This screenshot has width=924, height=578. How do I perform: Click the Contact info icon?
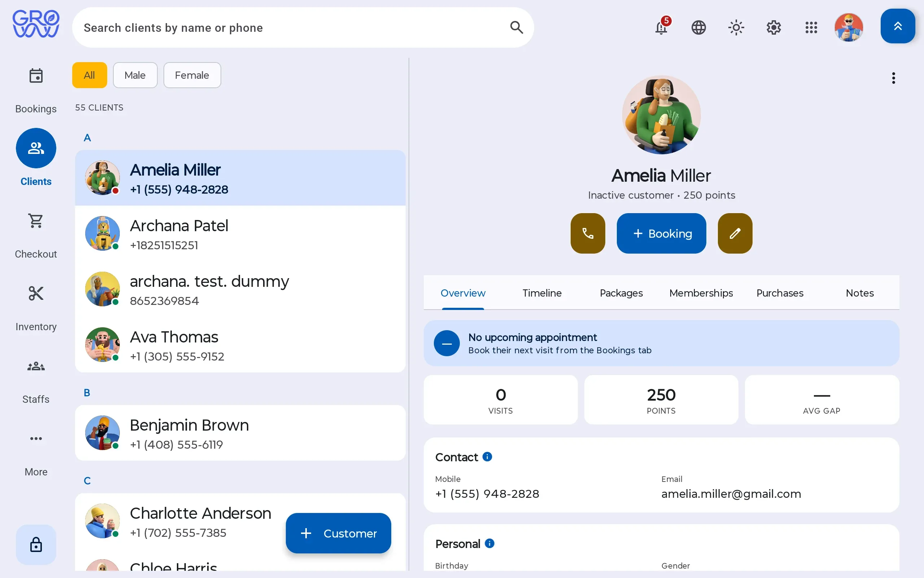(x=487, y=457)
